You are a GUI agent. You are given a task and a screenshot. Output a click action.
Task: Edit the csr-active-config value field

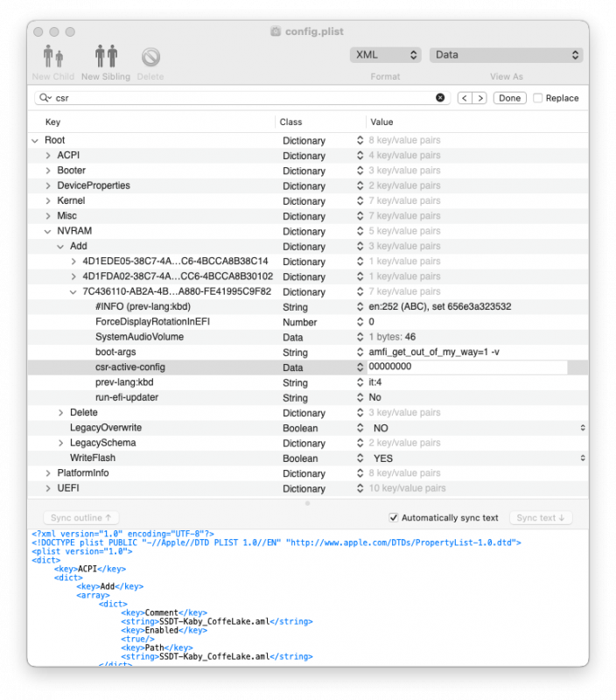point(467,367)
